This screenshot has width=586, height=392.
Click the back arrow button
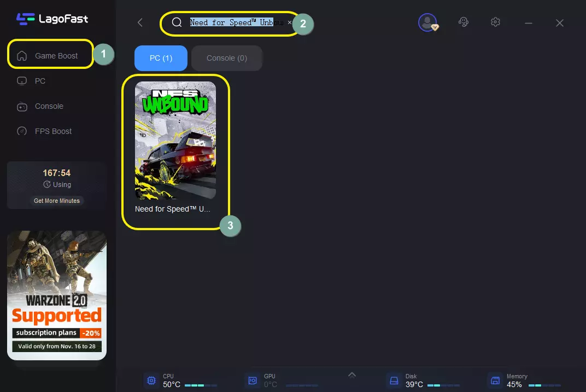click(140, 22)
